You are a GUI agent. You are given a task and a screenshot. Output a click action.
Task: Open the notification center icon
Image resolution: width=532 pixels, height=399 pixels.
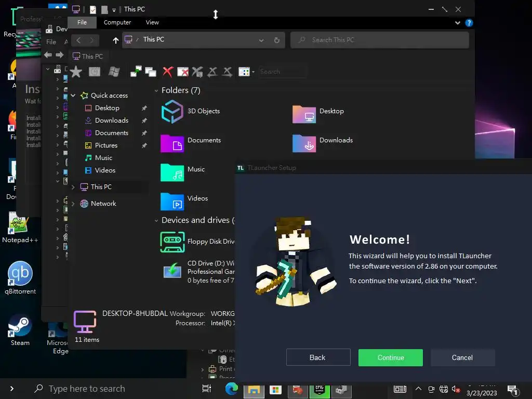513,390
